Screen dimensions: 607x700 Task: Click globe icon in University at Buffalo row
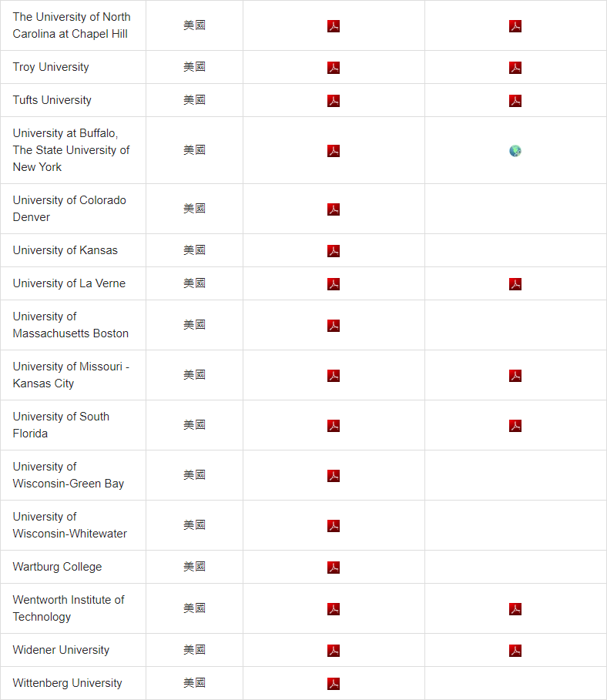[515, 151]
